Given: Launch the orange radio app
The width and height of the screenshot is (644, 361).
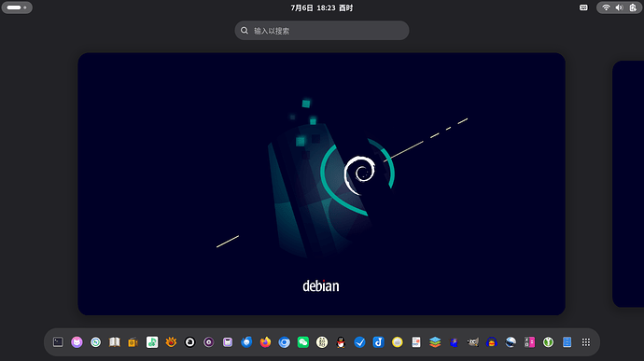Looking at the screenshot, I should coord(133,342).
